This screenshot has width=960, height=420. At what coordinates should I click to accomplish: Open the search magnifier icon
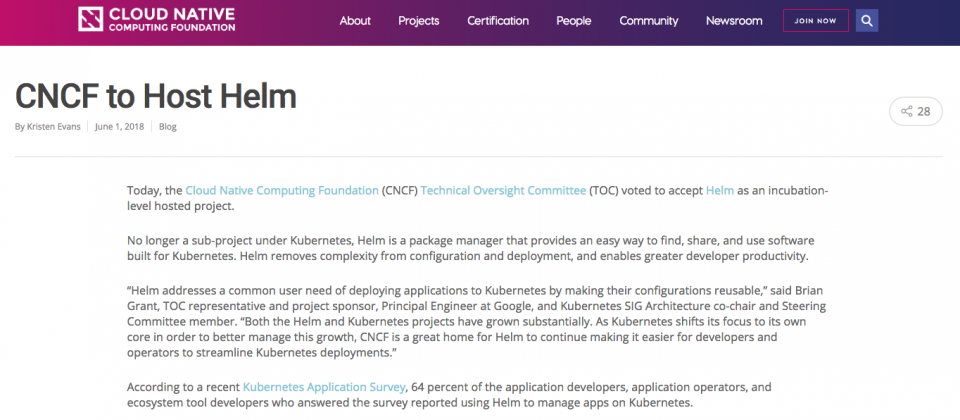[x=867, y=21]
